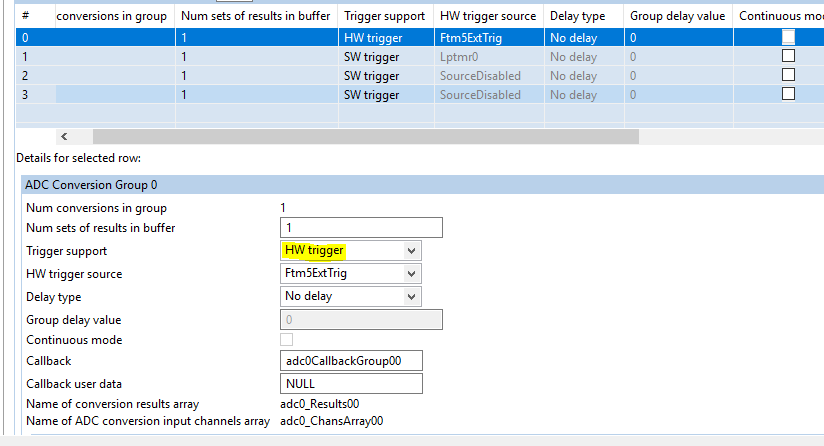
Task: Toggle Continuous mode checkbox in details panel
Action: pyautogui.click(x=286, y=339)
